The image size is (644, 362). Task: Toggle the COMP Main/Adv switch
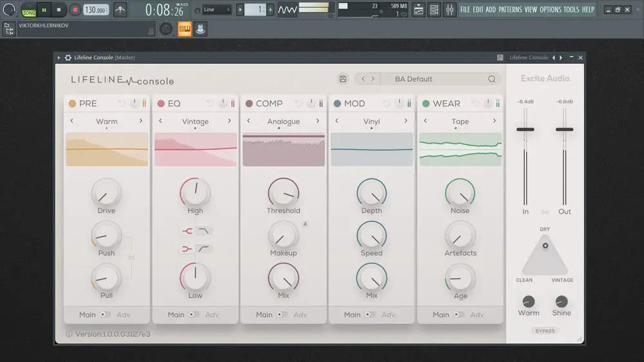pyautogui.click(x=282, y=315)
